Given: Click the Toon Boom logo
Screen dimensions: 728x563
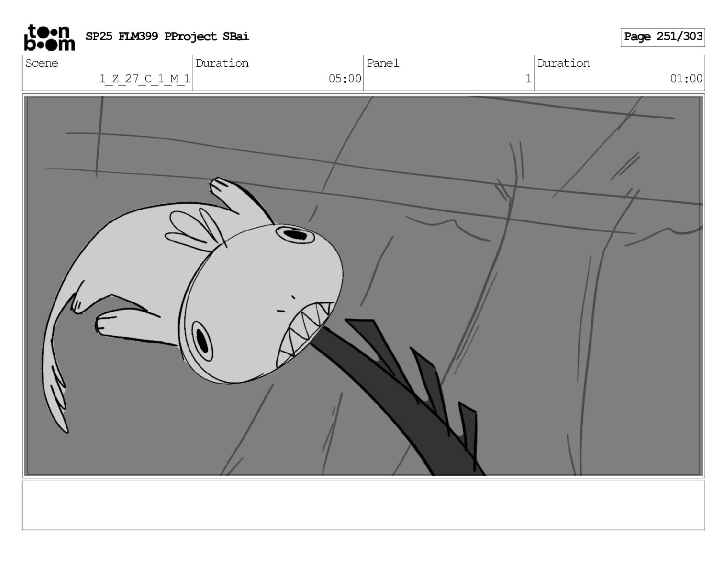Looking at the screenshot, I should tap(49, 37).
